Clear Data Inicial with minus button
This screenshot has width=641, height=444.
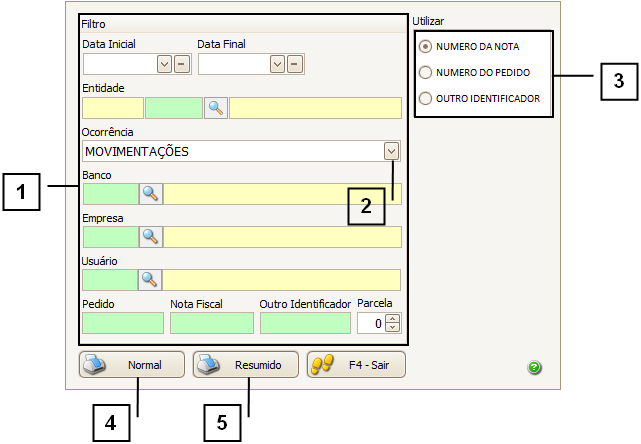181,65
